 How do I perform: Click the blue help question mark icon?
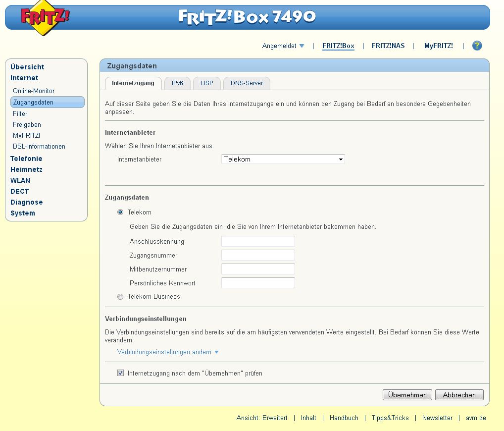pos(477,46)
